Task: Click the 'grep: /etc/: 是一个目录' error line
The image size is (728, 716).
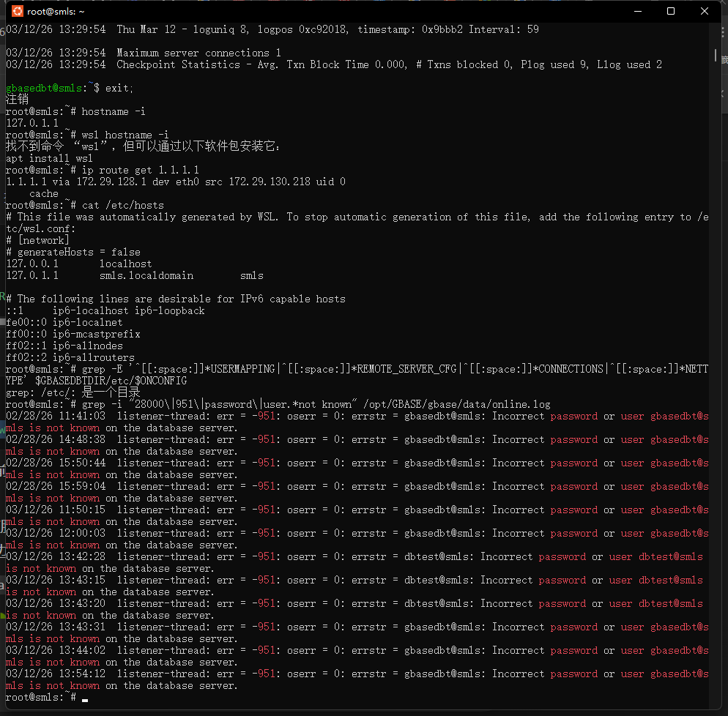Action: 73,392
